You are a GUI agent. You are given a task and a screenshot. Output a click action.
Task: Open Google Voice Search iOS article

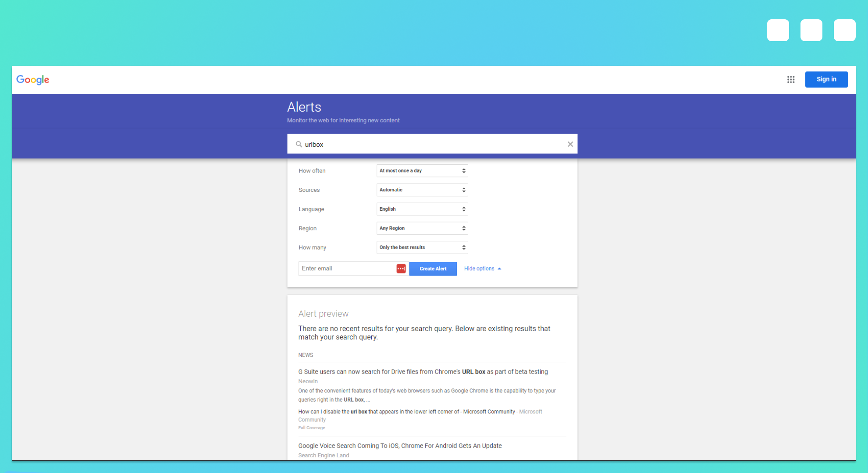click(400, 446)
